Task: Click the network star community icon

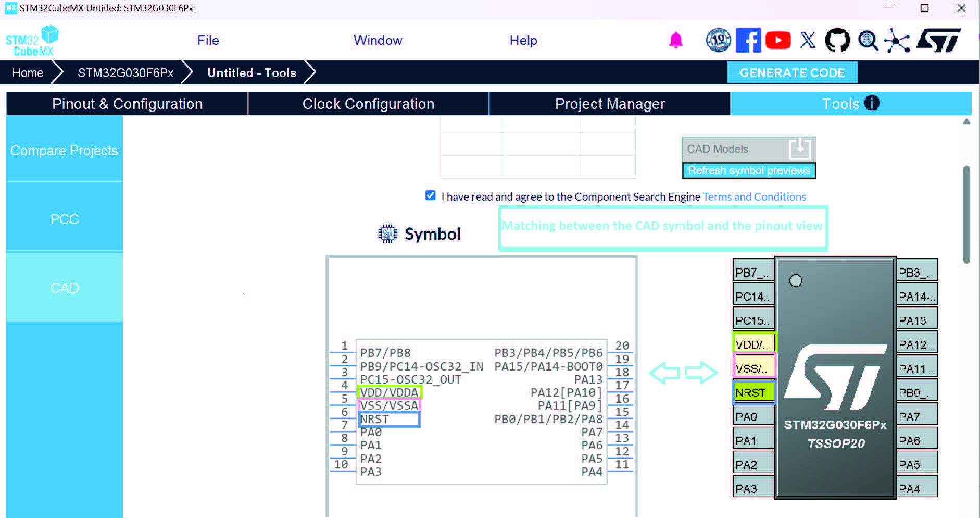Action: point(897,40)
